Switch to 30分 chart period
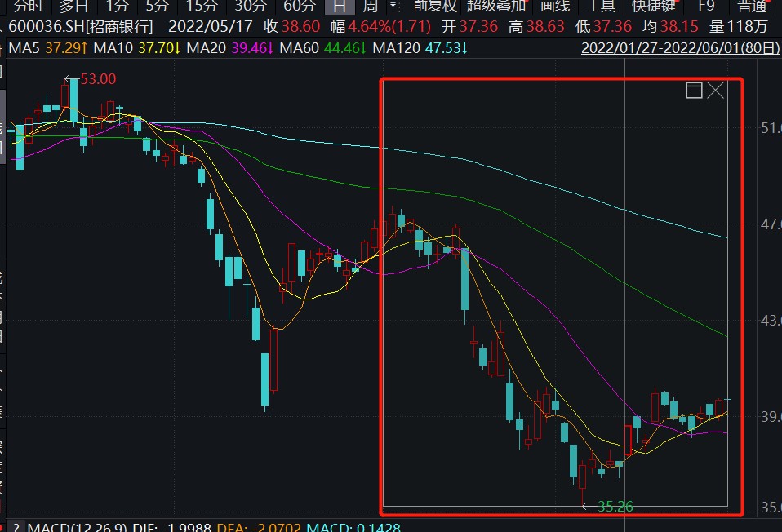The image size is (782, 532). tap(251, 6)
